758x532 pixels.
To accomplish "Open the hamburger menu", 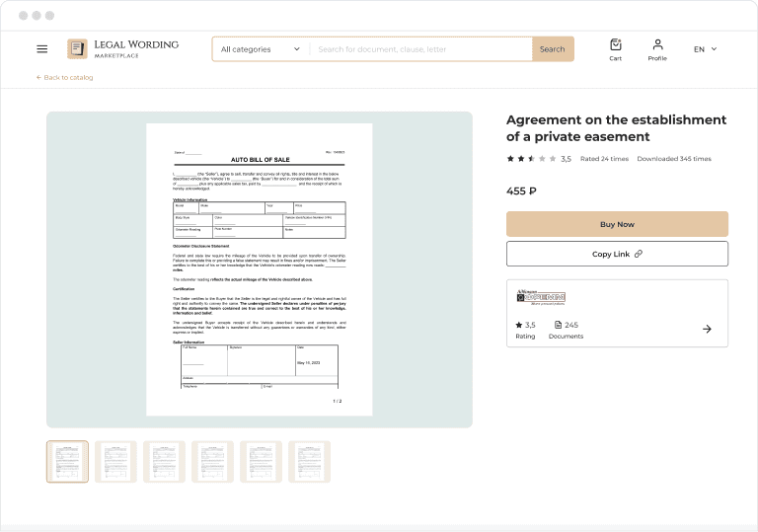I will [41, 48].
